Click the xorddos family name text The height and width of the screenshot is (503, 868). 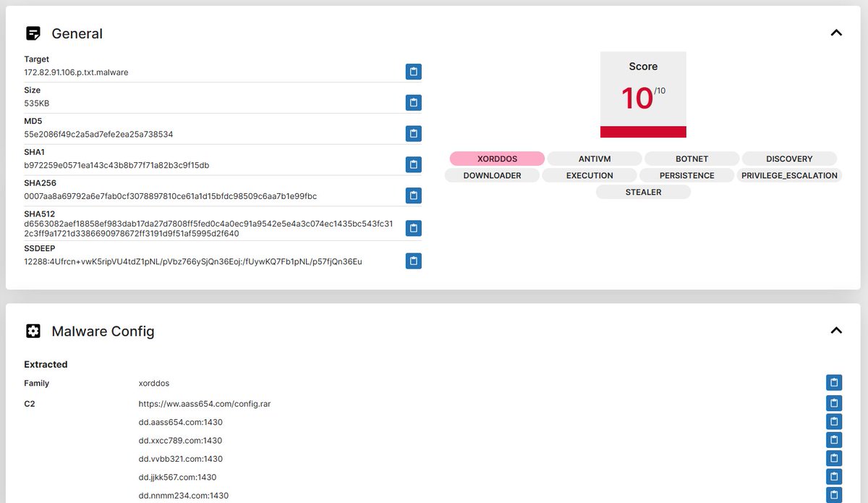click(x=154, y=383)
